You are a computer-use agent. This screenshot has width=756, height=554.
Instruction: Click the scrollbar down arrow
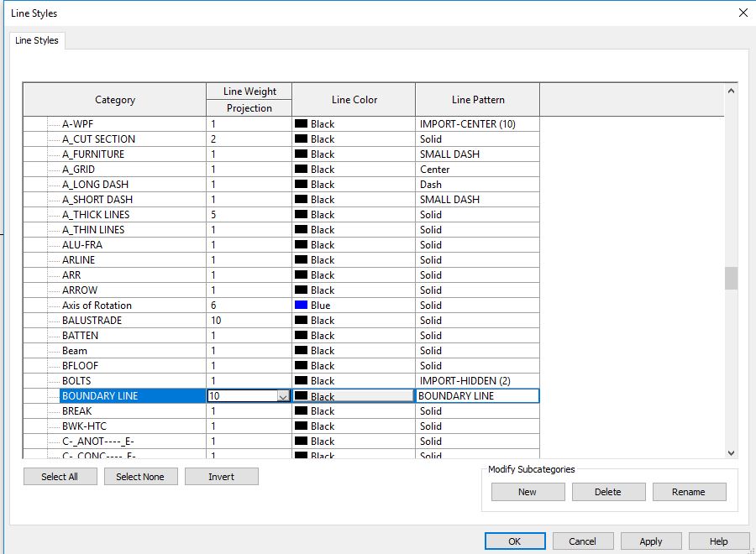tap(730, 452)
